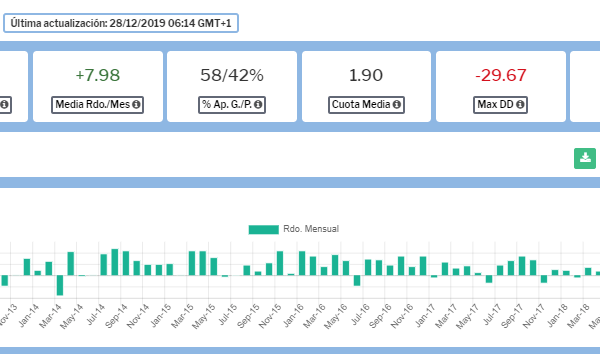Click the Nov-15 axis label
This screenshot has width=600, height=360.
270,316
